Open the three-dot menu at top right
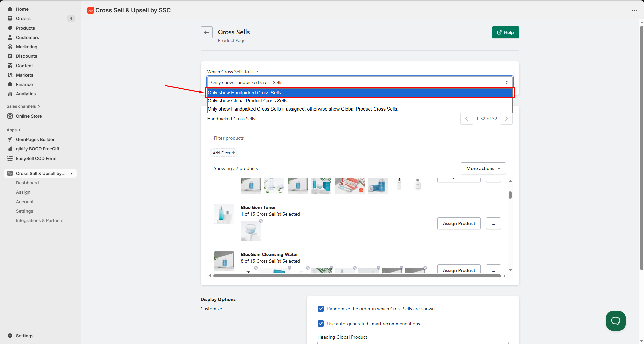Image resolution: width=644 pixels, height=344 pixels. 634,10
